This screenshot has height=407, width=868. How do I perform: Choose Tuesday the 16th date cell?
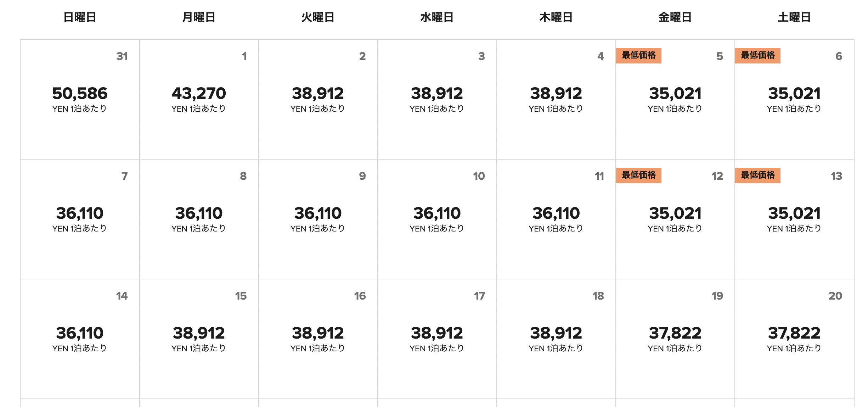point(318,339)
